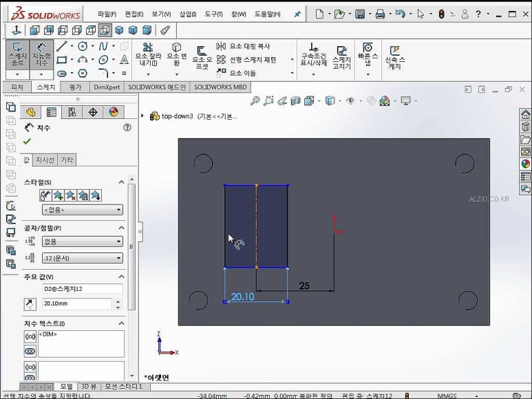The image size is (532, 399).
Task: Click Linear Sketch Pattern (선형 스케치 패턴)
Action: pos(246,60)
